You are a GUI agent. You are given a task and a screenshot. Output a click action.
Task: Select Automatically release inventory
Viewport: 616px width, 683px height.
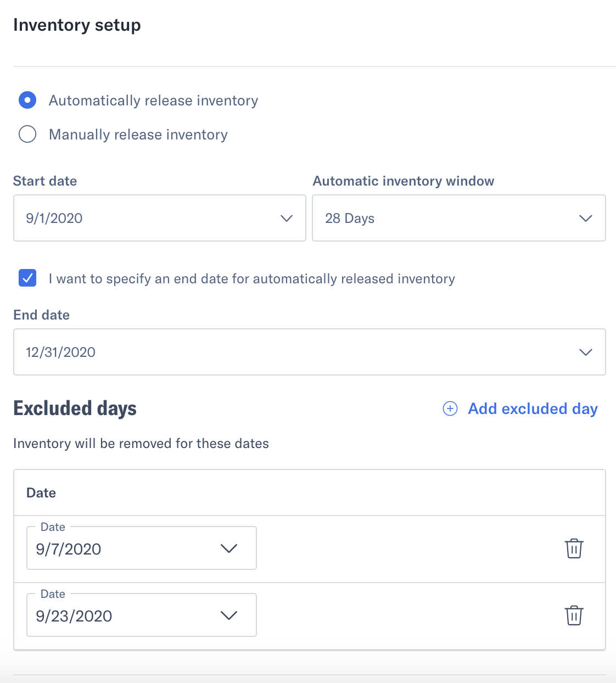pyautogui.click(x=27, y=100)
